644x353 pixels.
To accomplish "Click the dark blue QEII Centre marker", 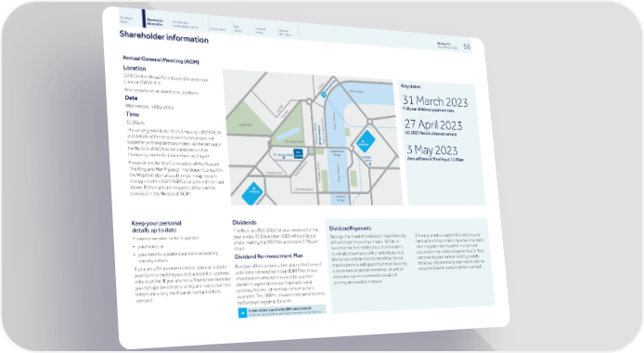I will click(x=298, y=154).
